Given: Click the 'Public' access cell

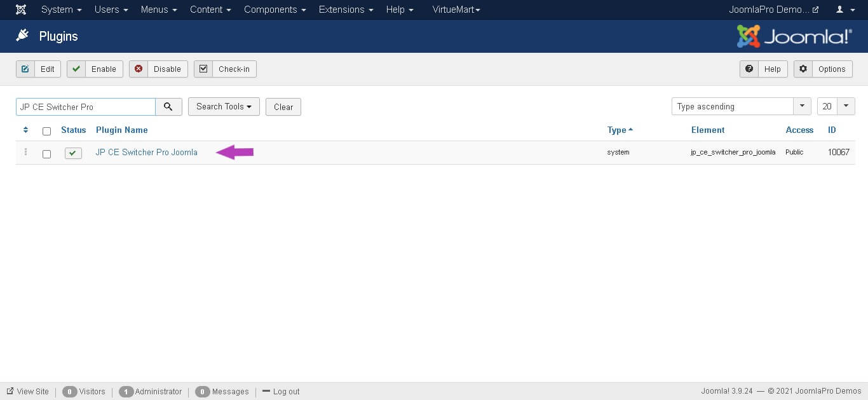Looking at the screenshot, I should 794,153.
